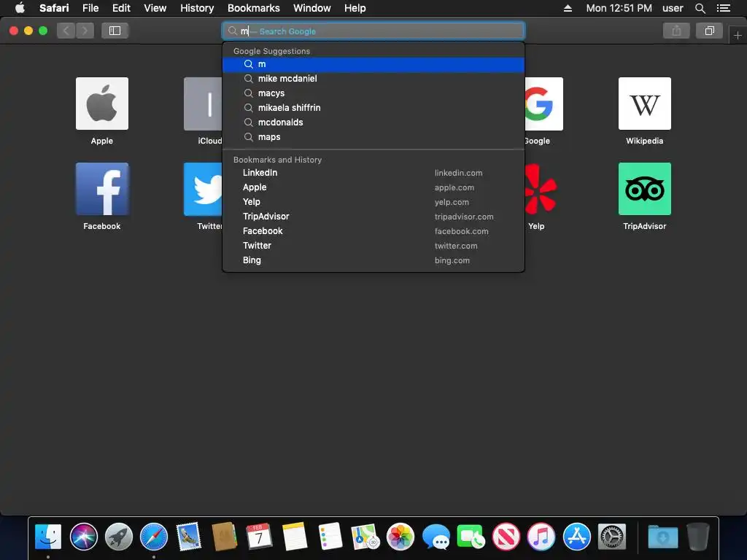Open the Apple logo system menu
This screenshot has height=560, width=747.
pos(20,8)
